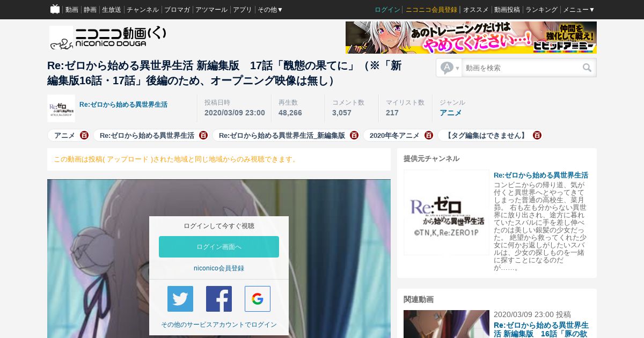Click the mylist count 217

pyautogui.click(x=392, y=113)
